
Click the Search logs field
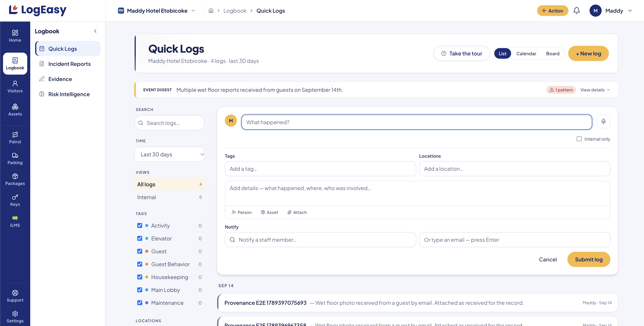(169, 123)
